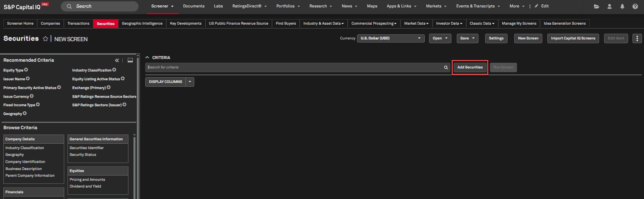644x199 pixels.
Task: Add Geography recommended criteria plus icon
Action: [x=25, y=113]
